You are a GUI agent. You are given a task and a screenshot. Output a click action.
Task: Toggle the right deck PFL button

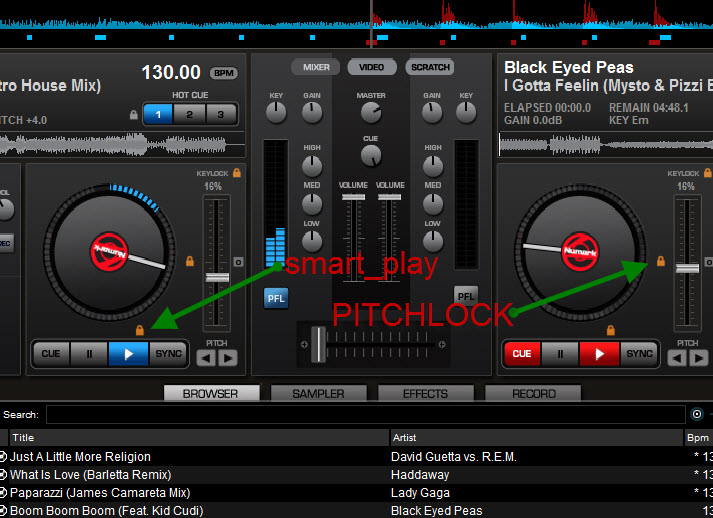[x=466, y=296]
